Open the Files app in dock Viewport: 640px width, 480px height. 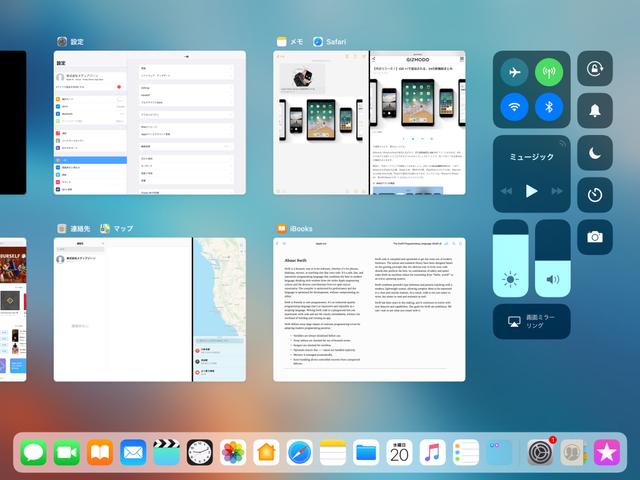tap(366, 452)
